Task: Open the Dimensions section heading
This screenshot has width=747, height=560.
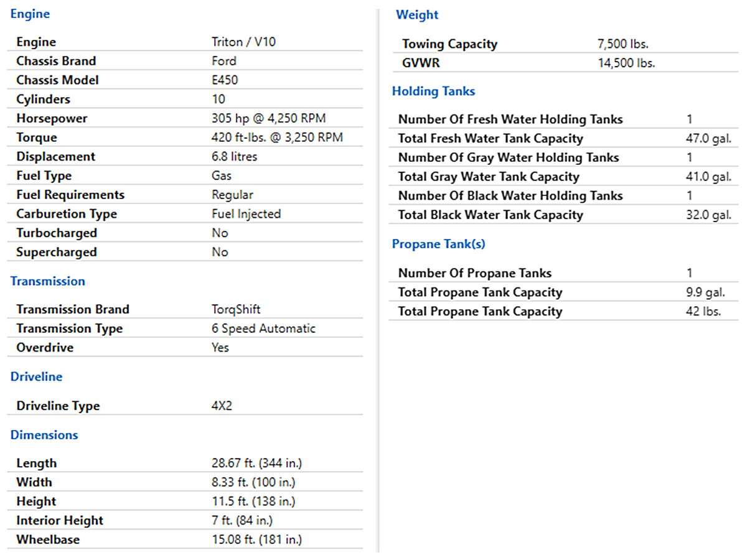Action: coord(44,435)
